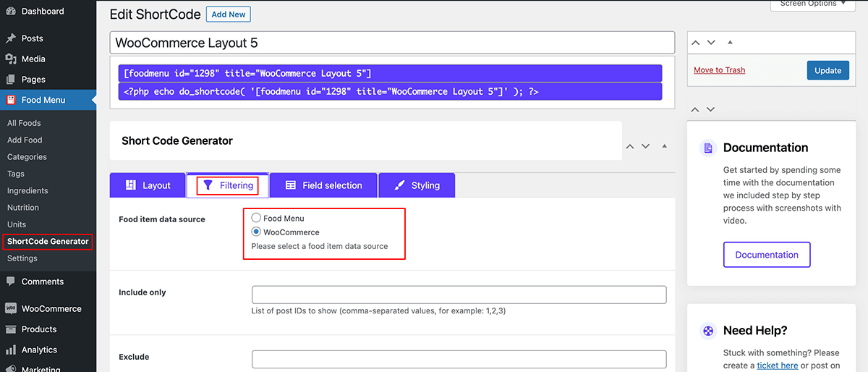The width and height of the screenshot is (868, 372).
Task: Click the Food Menu icon
Action: pyautogui.click(x=11, y=100)
